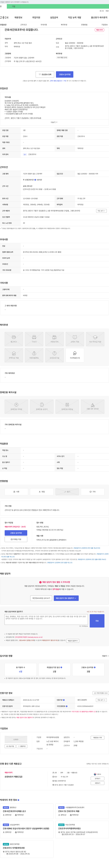Viewport: 109px width, 868px height.
Task: Open 더보기 in 입사지원 현황 section
Action: click(105, 656)
